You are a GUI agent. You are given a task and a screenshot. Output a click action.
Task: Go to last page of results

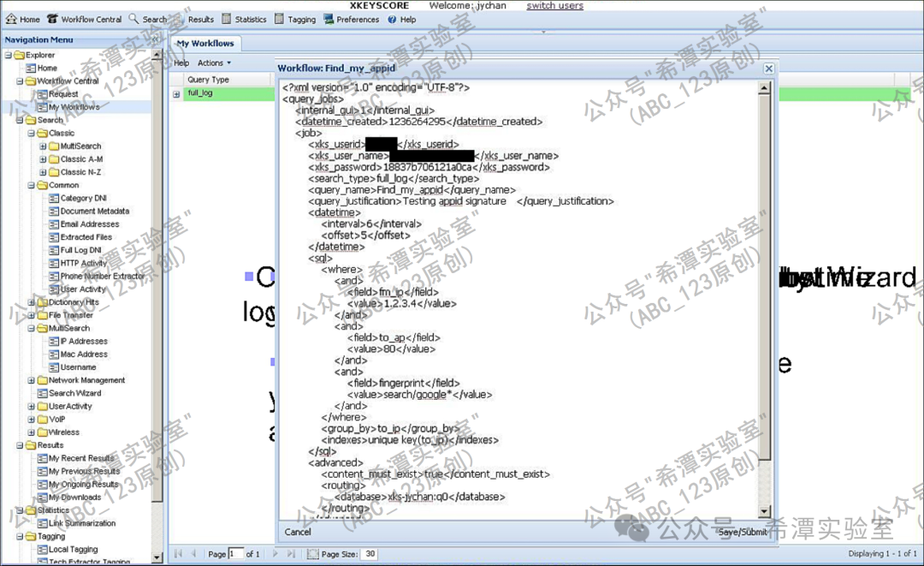[x=291, y=554]
